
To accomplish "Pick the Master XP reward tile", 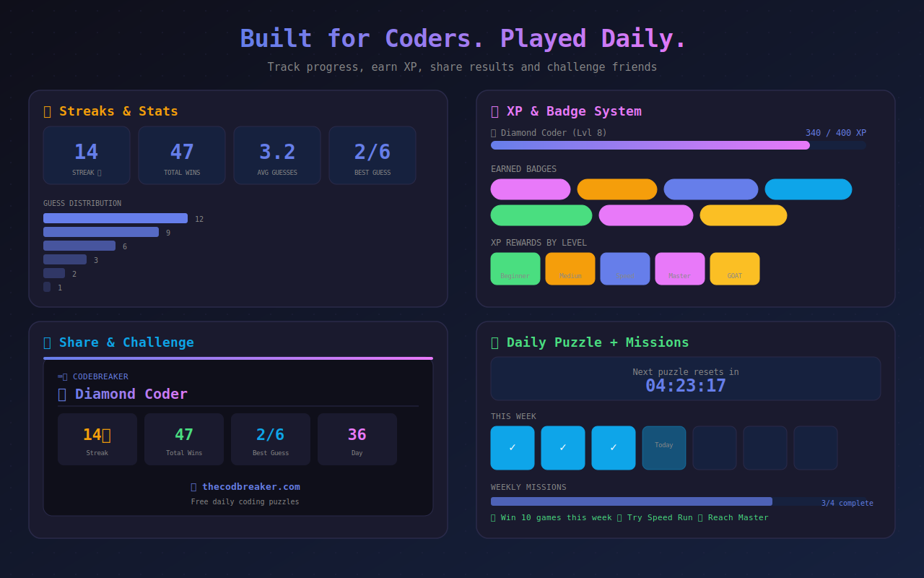I will (680, 269).
